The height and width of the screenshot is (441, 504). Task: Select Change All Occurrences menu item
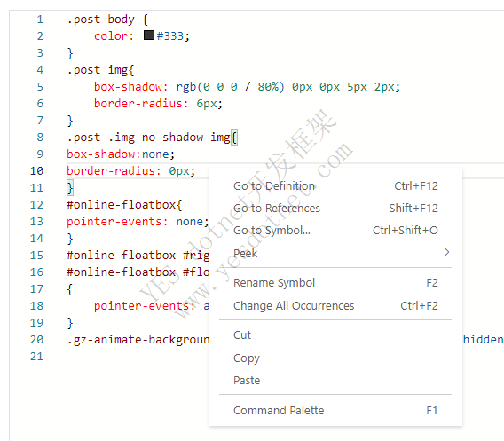click(335, 305)
